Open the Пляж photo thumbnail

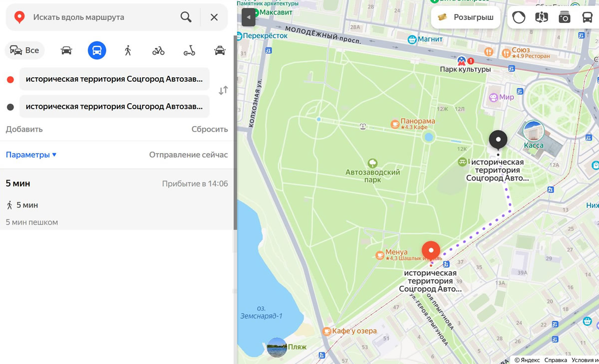click(x=277, y=347)
